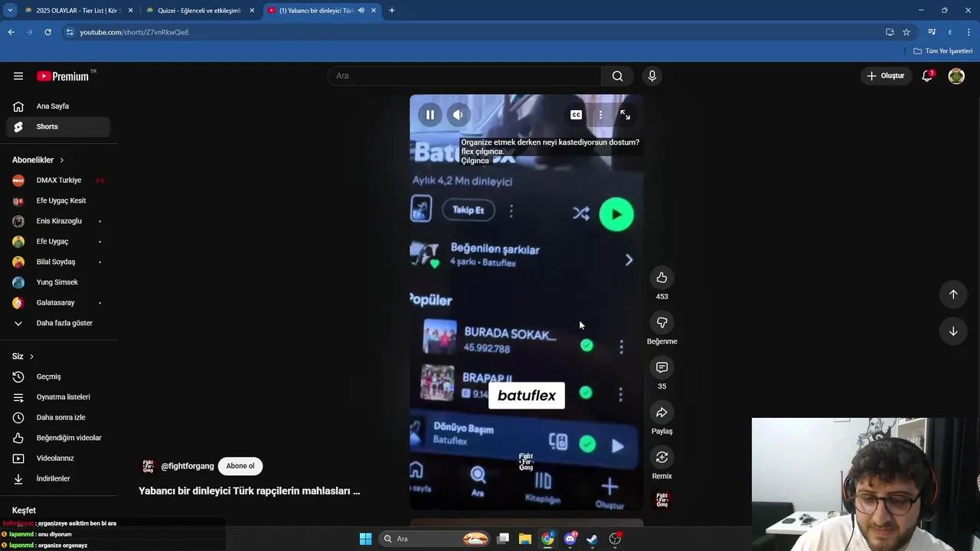
Task: Open İndirilenler downloads
Action: pos(58,478)
